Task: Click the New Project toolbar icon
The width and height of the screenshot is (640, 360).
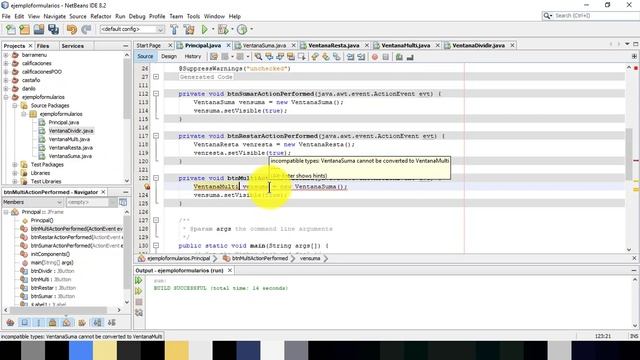Action: pos(24,29)
